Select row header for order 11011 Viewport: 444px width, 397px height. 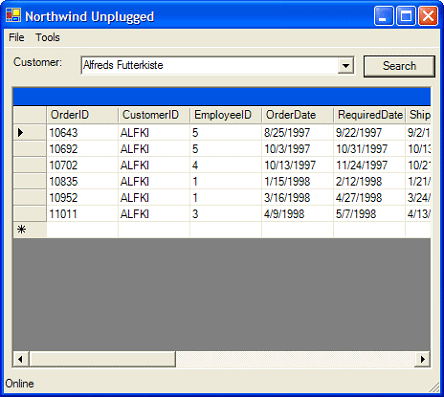click(30, 214)
